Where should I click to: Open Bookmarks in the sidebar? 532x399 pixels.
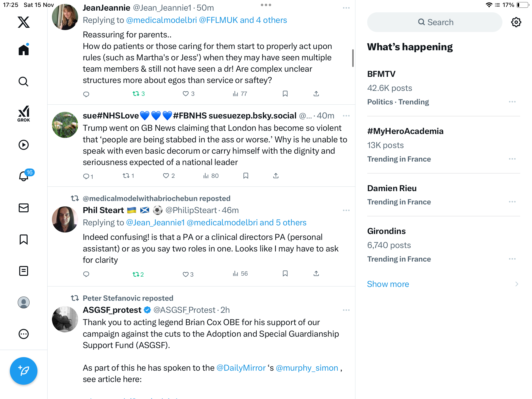click(x=24, y=239)
